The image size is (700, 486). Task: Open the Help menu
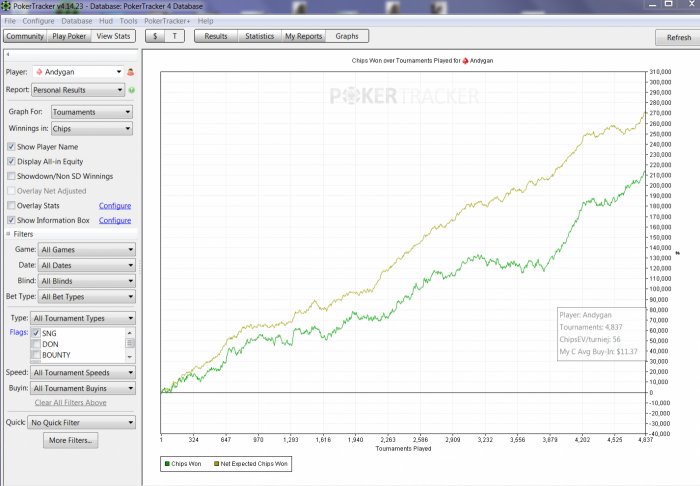click(205, 21)
